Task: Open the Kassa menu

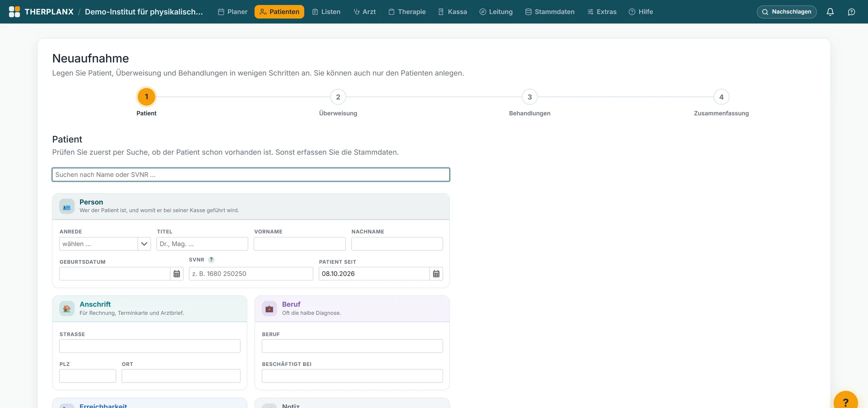Action: point(453,12)
